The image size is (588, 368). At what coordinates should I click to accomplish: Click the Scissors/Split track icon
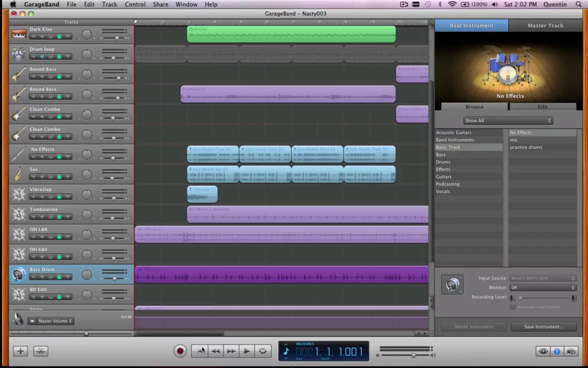click(41, 351)
